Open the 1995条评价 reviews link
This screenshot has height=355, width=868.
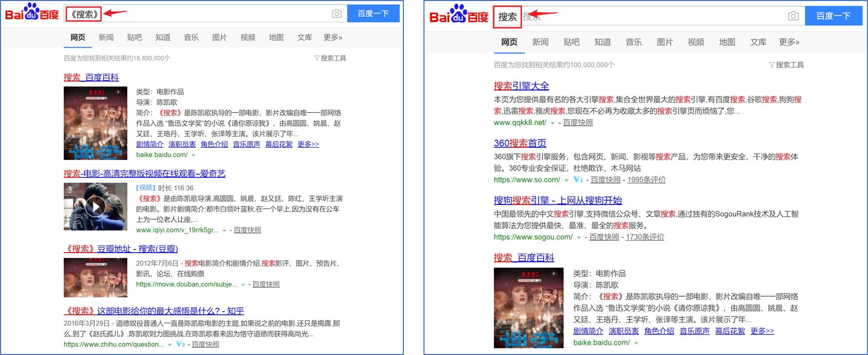(646, 180)
